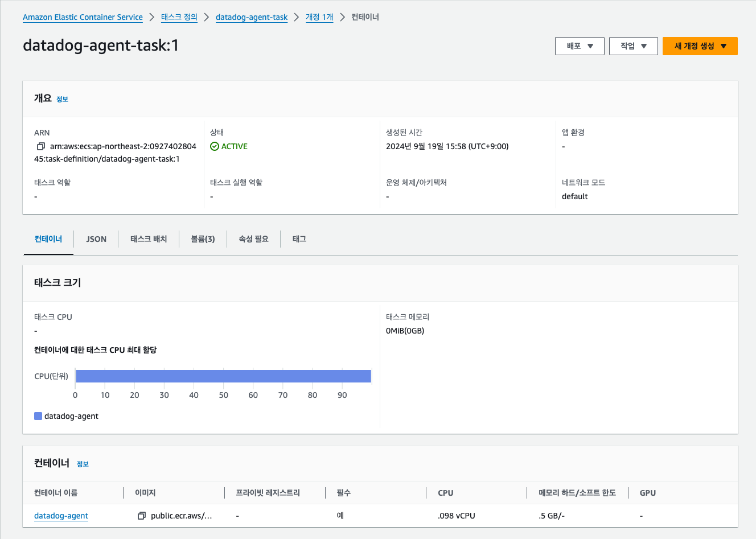Click the 운영 체제/아키텍처 label
The height and width of the screenshot is (539, 756).
click(416, 183)
